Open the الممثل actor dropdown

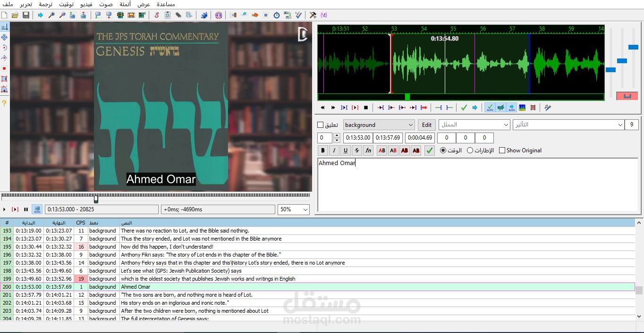click(x=506, y=125)
